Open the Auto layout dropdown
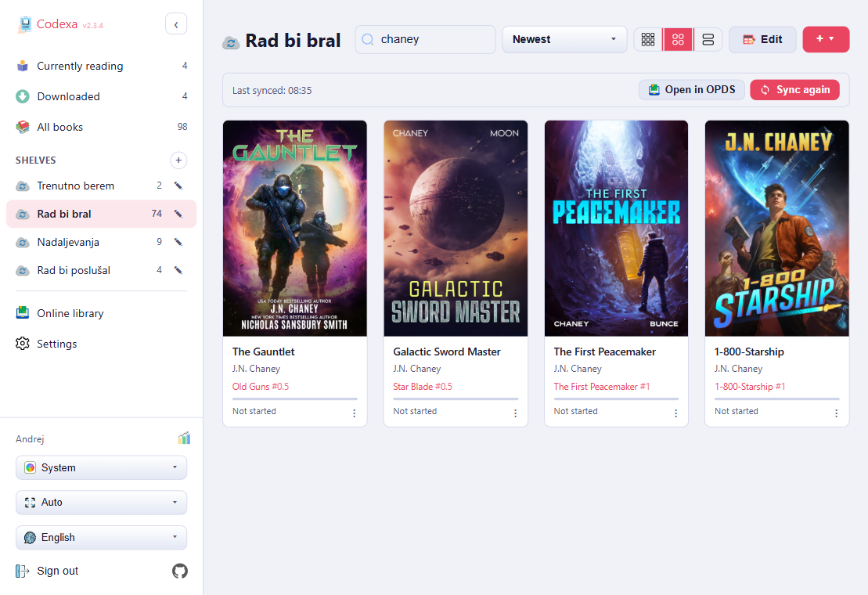The height and width of the screenshot is (595, 868). click(101, 503)
